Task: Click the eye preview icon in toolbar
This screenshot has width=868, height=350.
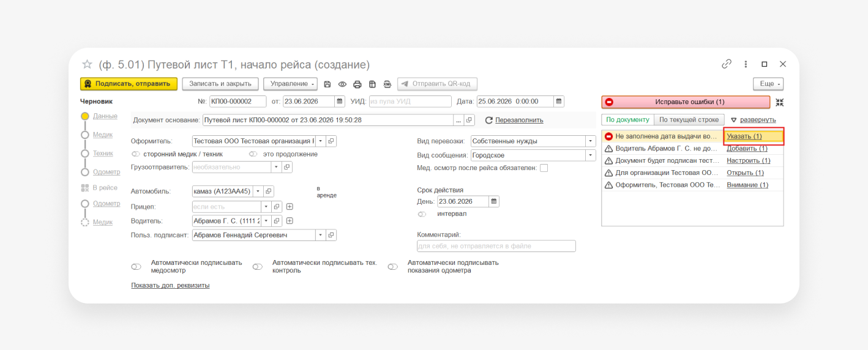Action: pos(342,84)
